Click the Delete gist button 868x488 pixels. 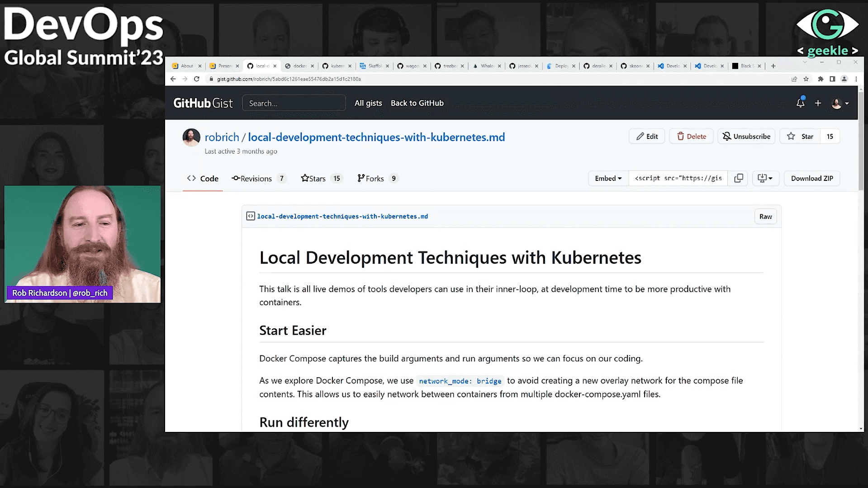(x=691, y=137)
